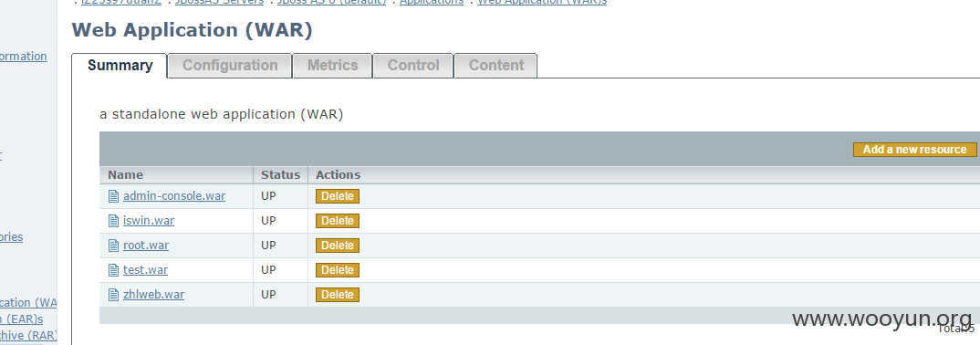
Task: Delete the admin-console.war application
Action: coord(338,196)
